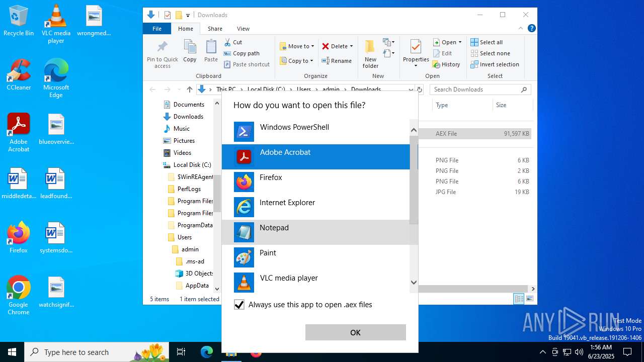The height and width of the screenshot is (362, 644).
Task: Open Explorer Help question mark icon
Action: pos(531,29)
